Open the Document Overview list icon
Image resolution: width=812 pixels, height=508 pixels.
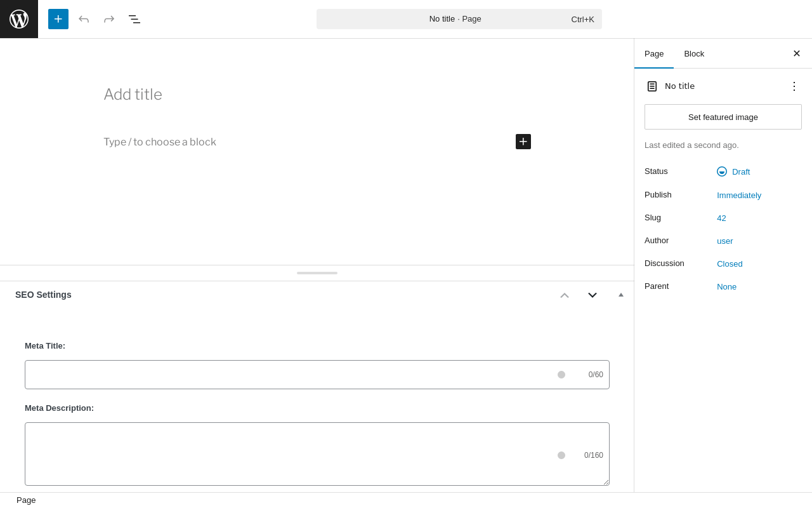pyautogui.click(x=134, y=19)
